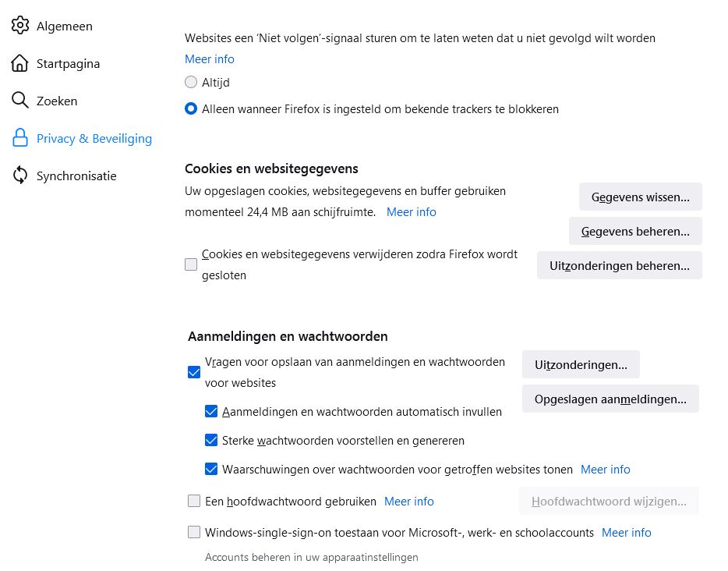Viewport: 728px width, 571px height.
Task: Uncheck 'Vragen voor opslaan van aanmeldingen'
Action: (x=194, y=372)
